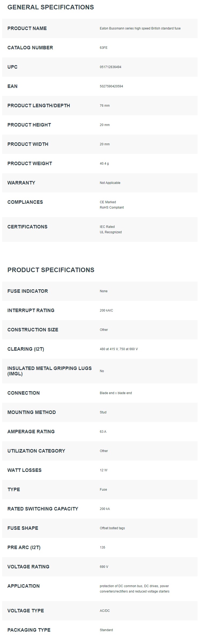The height and width of the screenshot is (644, 198).
Task: Click the Product Name row label
Action: pyautogui.click(x=27, y=28)
